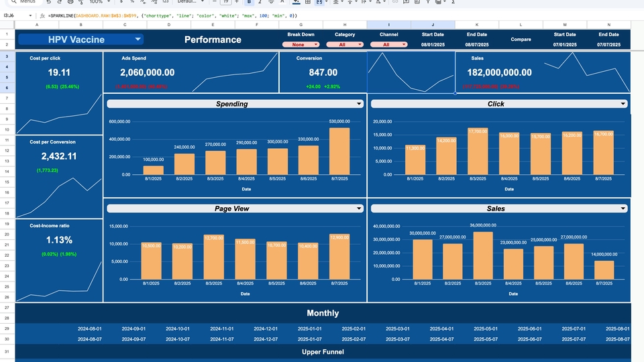The width and height of the screenshot is (644, 362).
Task: Click the insert chart icon
Action: coord(417,2)
